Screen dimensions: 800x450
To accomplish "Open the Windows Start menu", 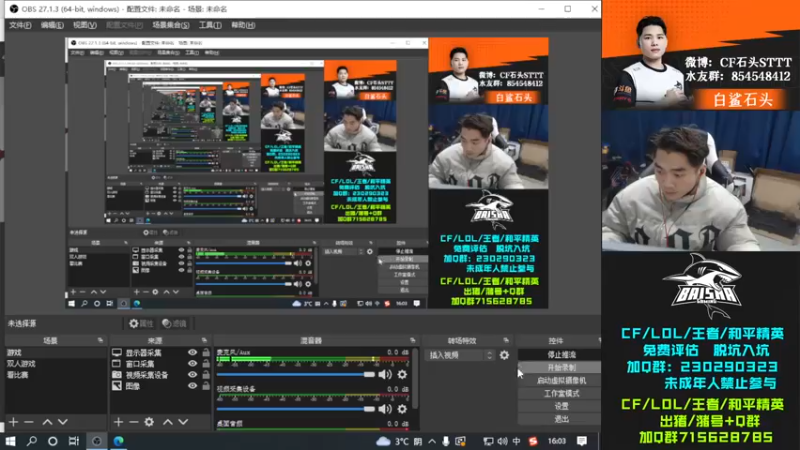I will (10, 441).
